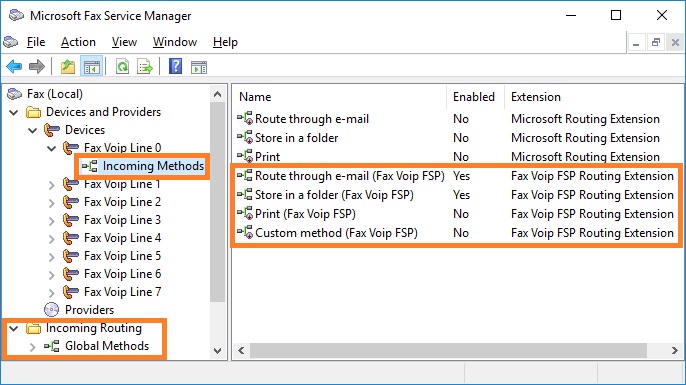This screenshot has width=686, height=385.
Task: Click the list pane horizontal scroll left arrow
Action: click(241, 350)
